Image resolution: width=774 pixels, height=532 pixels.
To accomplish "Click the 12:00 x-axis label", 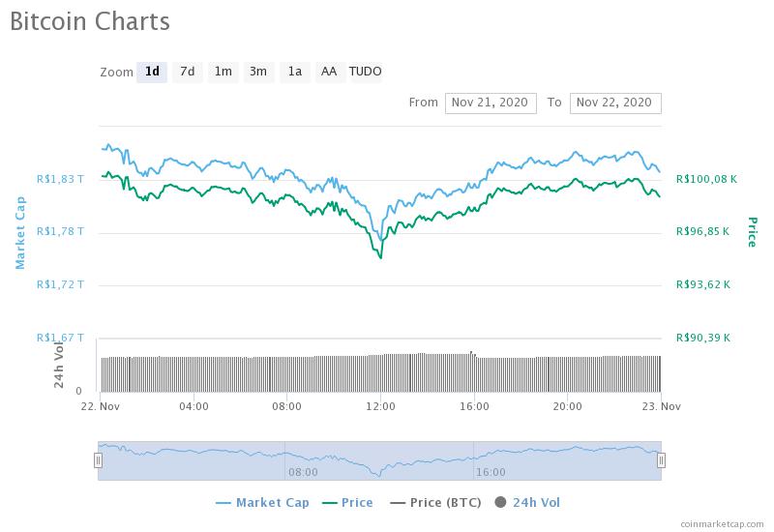I will (380, 406).
